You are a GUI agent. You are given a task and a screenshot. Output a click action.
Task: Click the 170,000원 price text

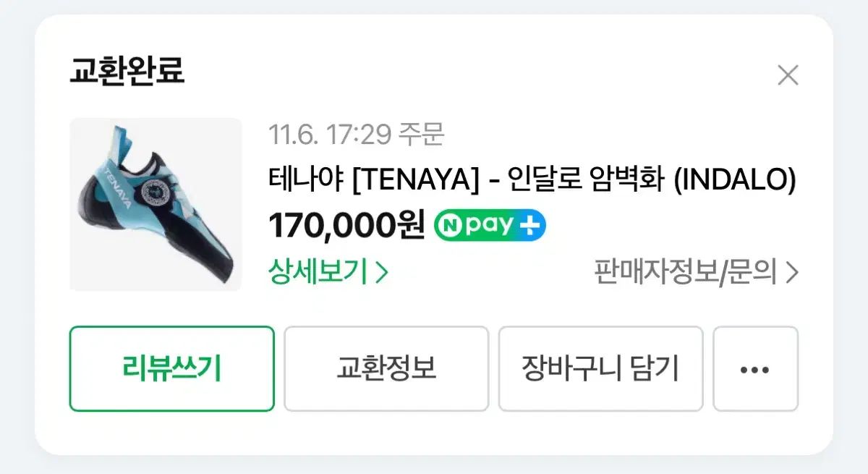(x=346, y=226)
